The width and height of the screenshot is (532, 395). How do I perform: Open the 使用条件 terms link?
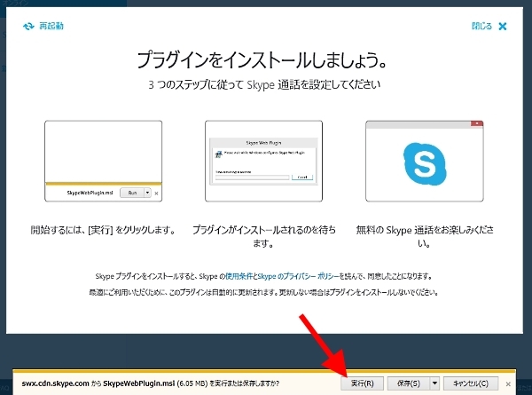pyautogui.click(x=239, y=276)
